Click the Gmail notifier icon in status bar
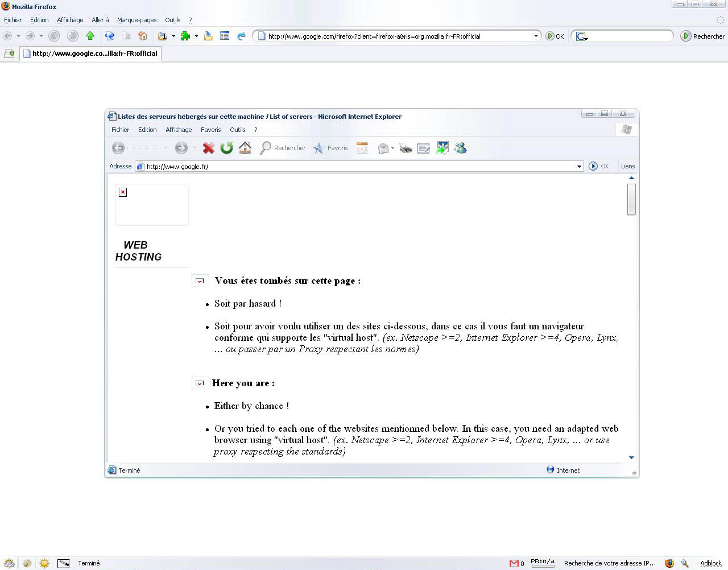The image size is (728, 570). point(514,563)
